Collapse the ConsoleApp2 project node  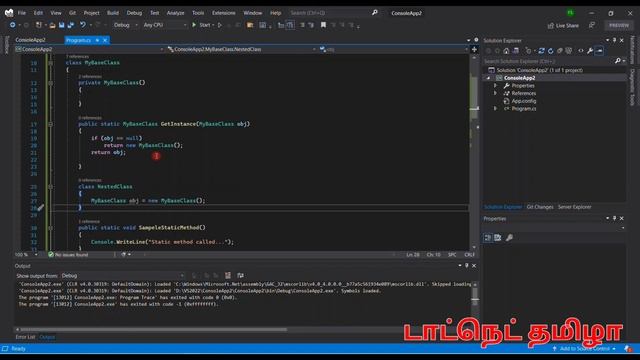(x=488, y=78)
